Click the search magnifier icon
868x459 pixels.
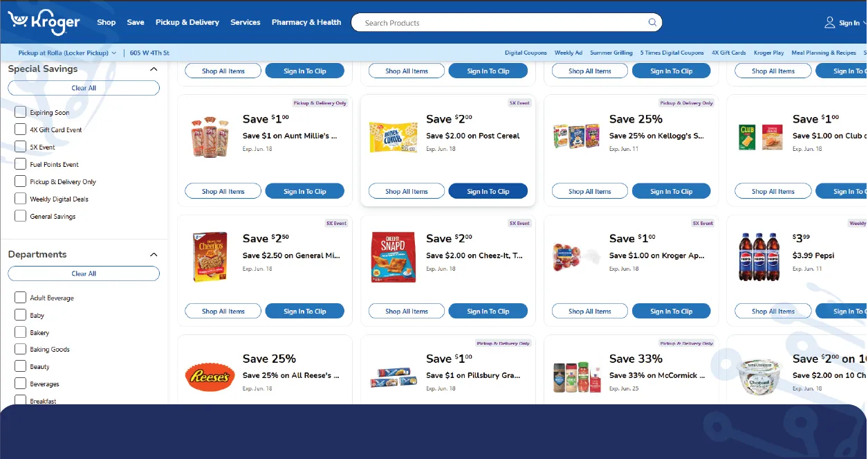coord(652,22)
